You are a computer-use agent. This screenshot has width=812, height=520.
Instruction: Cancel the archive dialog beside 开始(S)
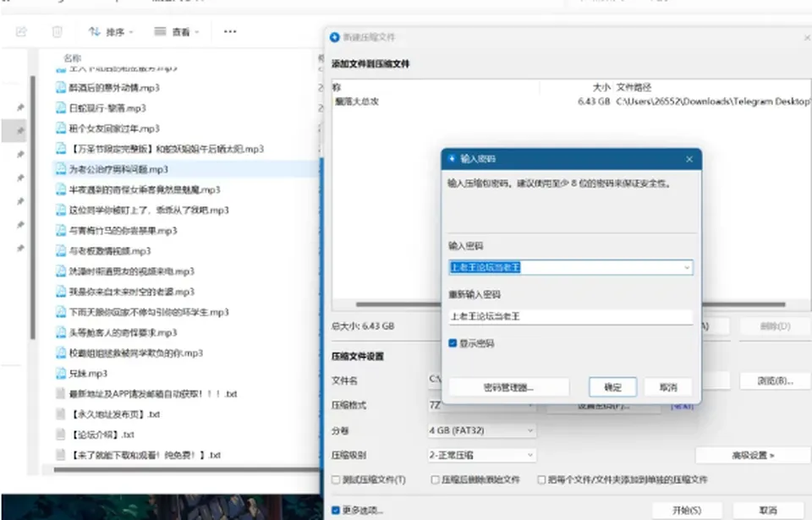(x=768, y=511)
